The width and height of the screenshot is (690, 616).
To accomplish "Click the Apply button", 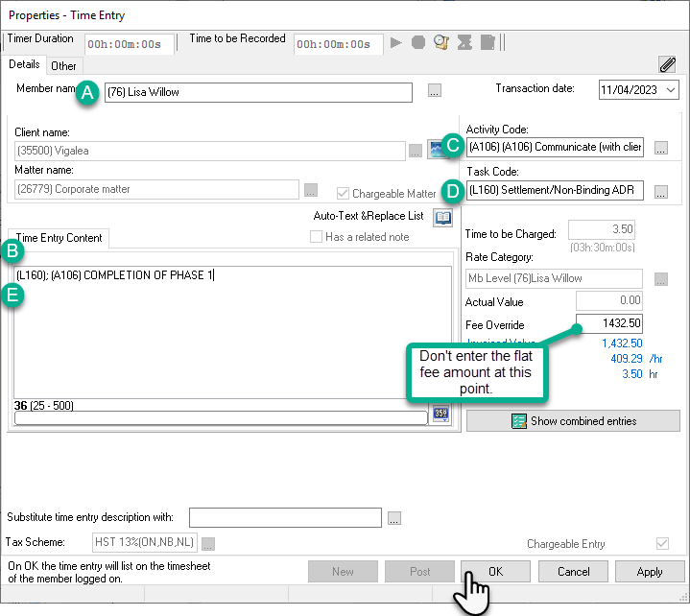I will click(x=650, y=572).
